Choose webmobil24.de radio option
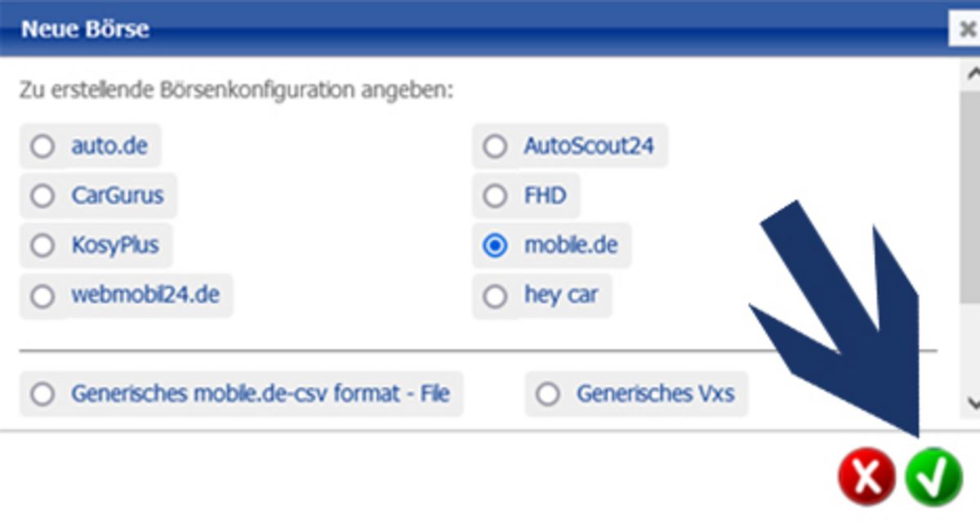This screenshot has width=980, height=522. point(42,295)
